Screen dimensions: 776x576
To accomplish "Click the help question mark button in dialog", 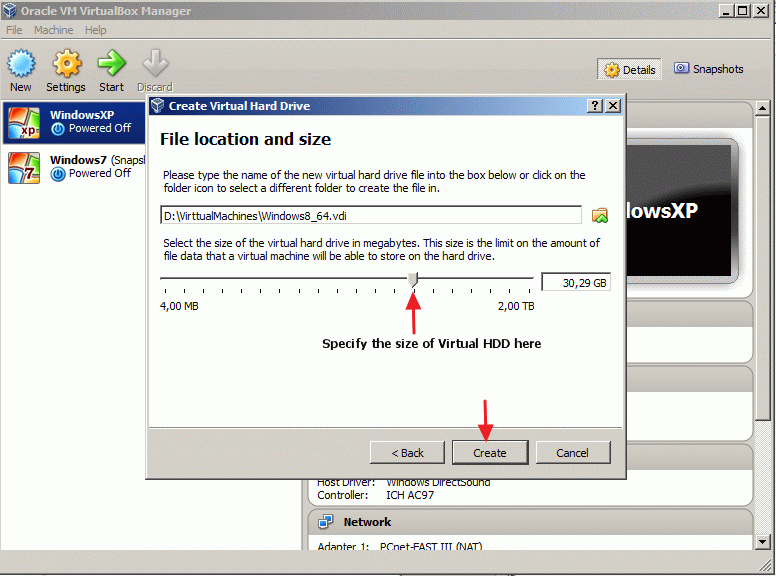I will point(595,105).
